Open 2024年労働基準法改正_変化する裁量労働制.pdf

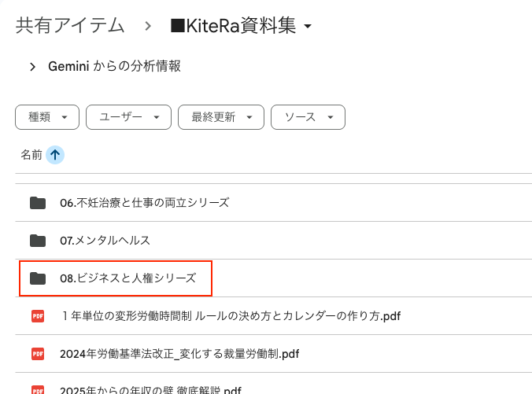click(x=179, y=353)
